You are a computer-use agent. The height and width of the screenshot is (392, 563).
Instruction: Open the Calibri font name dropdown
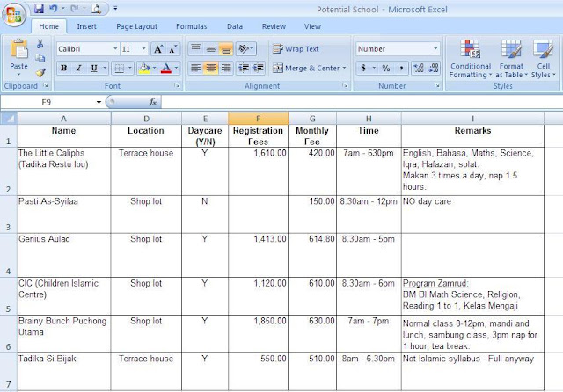[115, 48]
